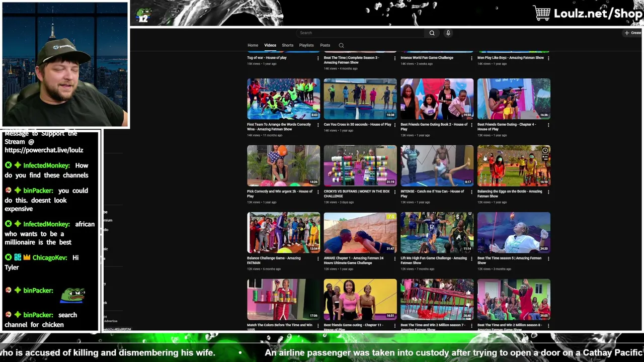Select the Videos channel tab
Viewport: 644px width, 362px height.
click(270, 45)
